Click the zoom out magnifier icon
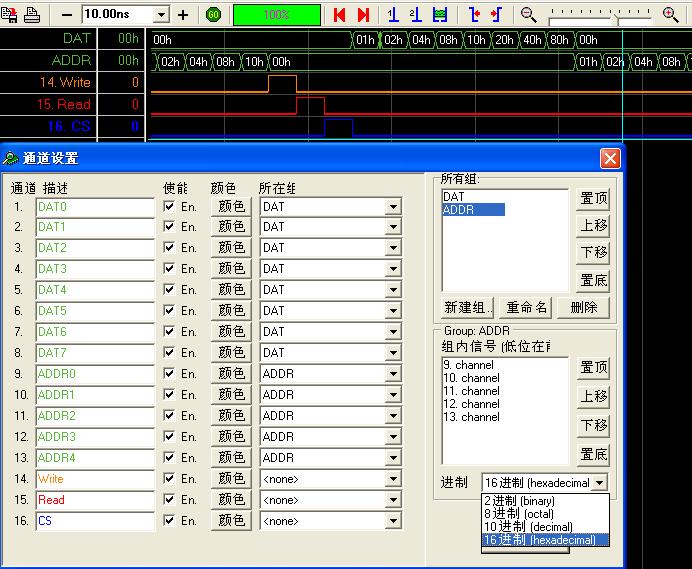Viewport: 692px width, 569px height. click(528, 15)
